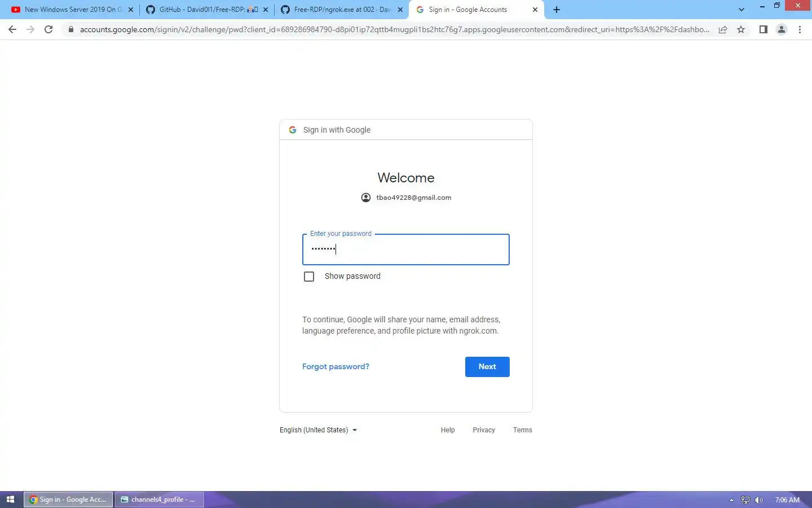812x508 pixels.
Task: Click the Next button
Action: pos(487,367)
